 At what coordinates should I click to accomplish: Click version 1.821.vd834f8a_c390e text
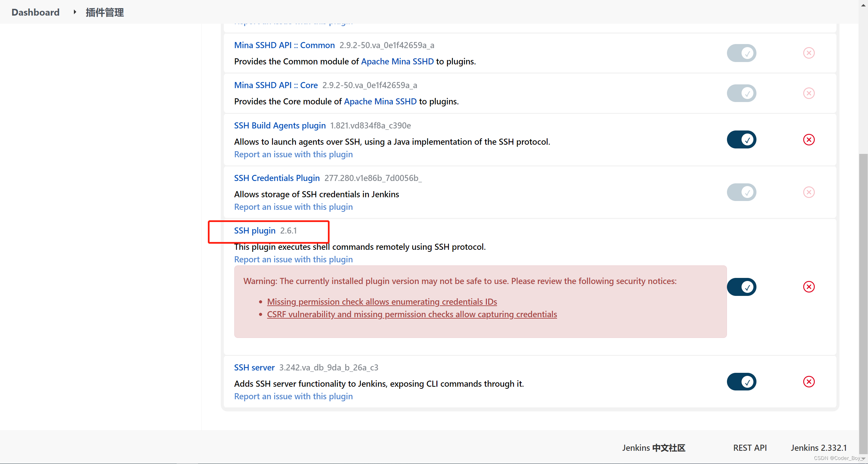tap(371, 125)
